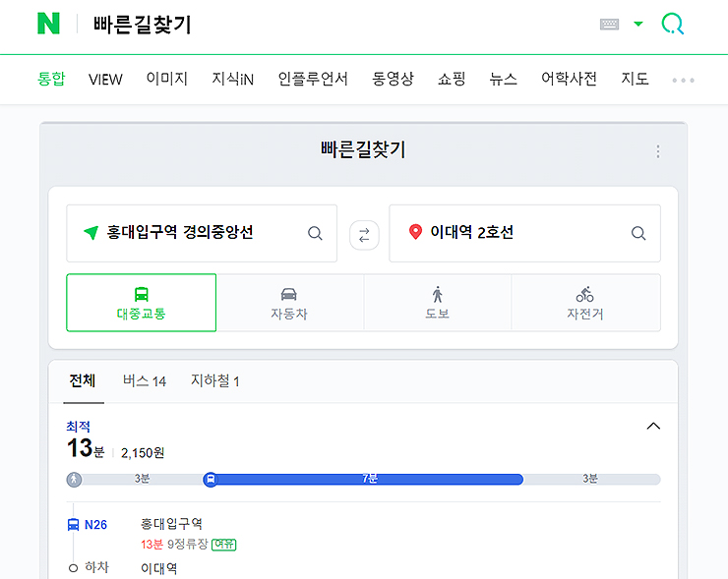Go to the 지도 tab

click(x=635, y=79)
